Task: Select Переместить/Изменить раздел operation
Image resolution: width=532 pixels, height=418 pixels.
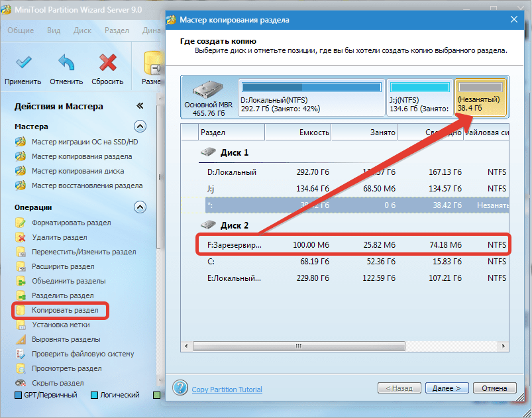Action: click(83, 252)
